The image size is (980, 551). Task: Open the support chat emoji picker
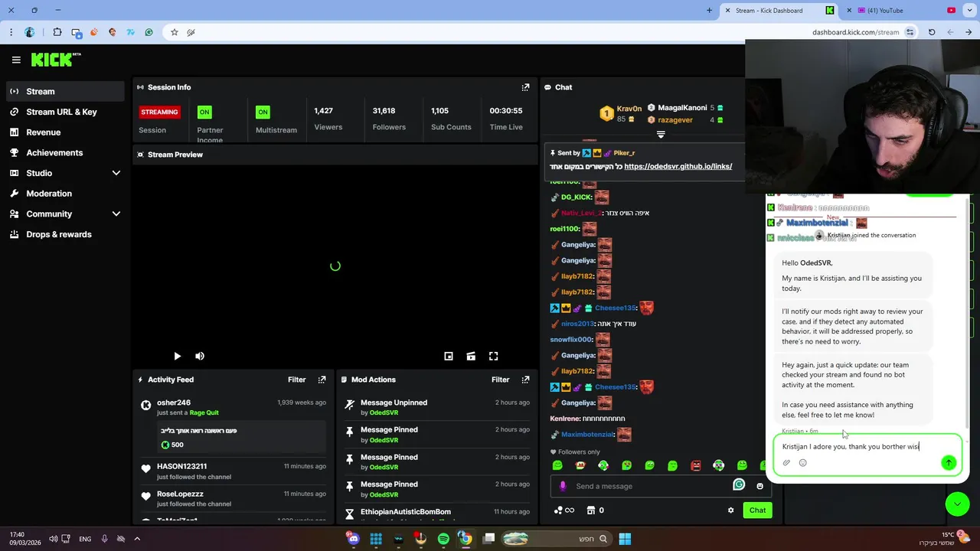pos(802,462)
